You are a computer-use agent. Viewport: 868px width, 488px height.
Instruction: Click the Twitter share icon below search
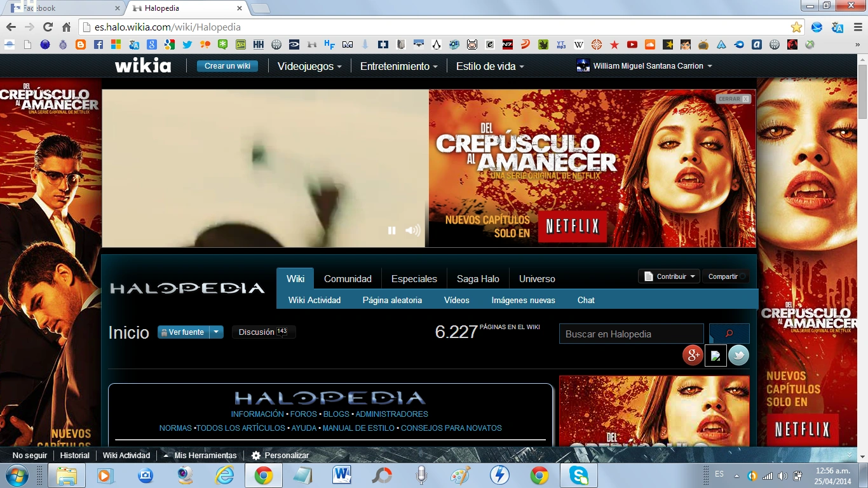coord(738,355)
